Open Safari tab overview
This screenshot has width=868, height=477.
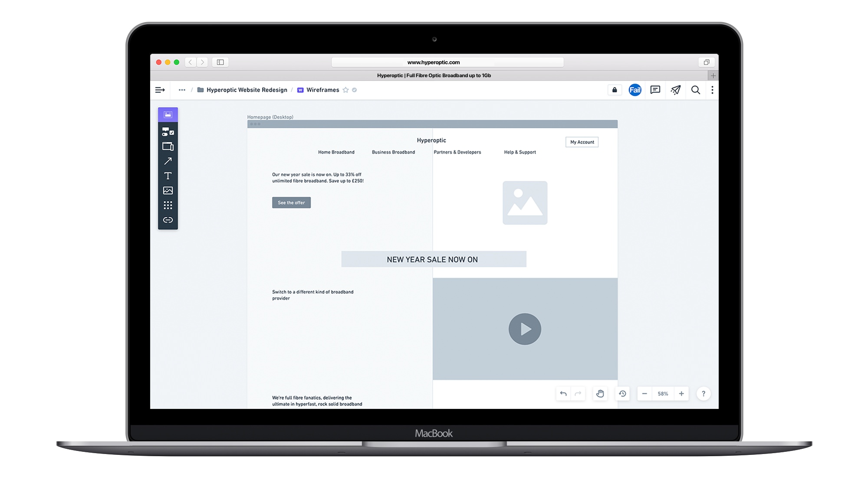[x=707, y=62]
